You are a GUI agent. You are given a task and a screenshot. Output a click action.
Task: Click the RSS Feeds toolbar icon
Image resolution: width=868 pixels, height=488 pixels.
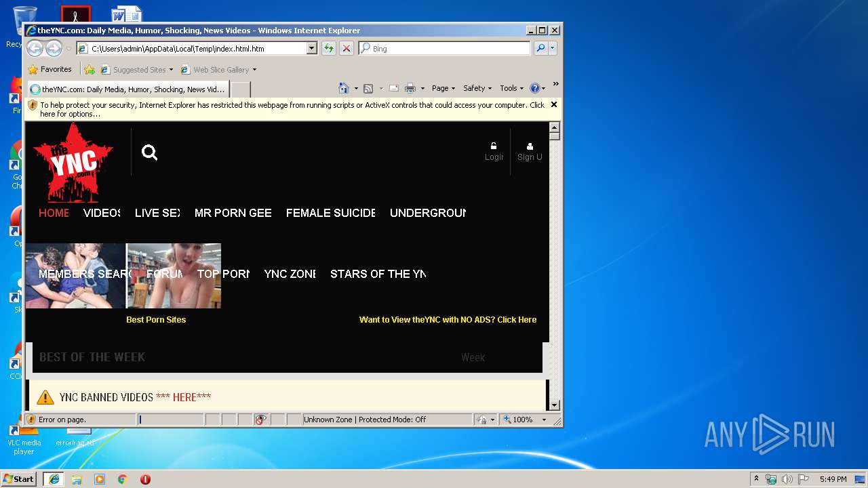tap(368, 88)
